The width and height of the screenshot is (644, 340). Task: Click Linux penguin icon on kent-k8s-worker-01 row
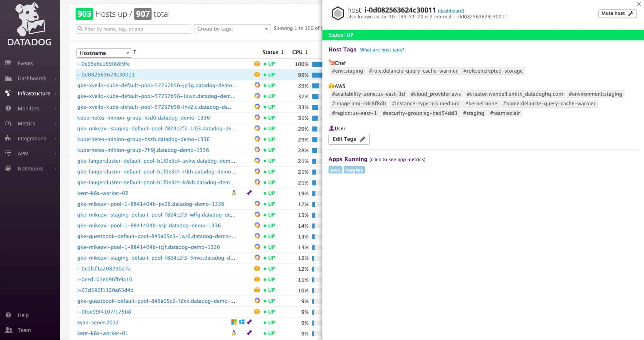click(234, 333)
